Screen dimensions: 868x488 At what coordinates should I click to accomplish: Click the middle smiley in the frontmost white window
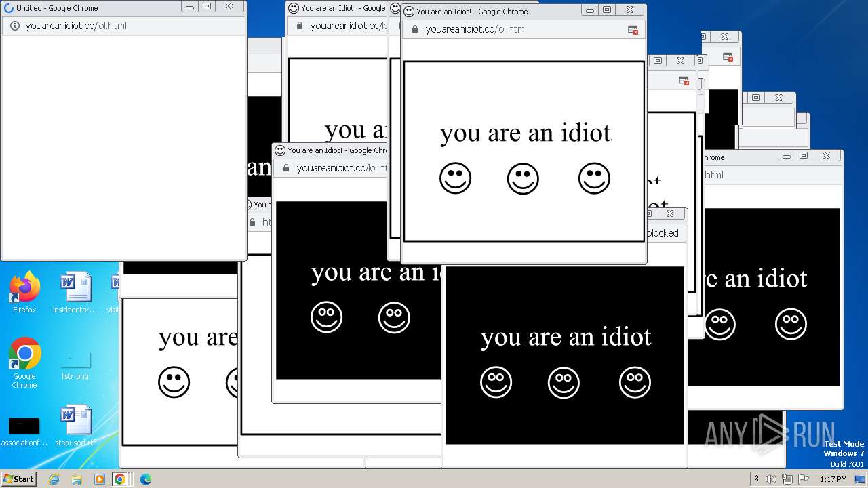pos(523,179)
